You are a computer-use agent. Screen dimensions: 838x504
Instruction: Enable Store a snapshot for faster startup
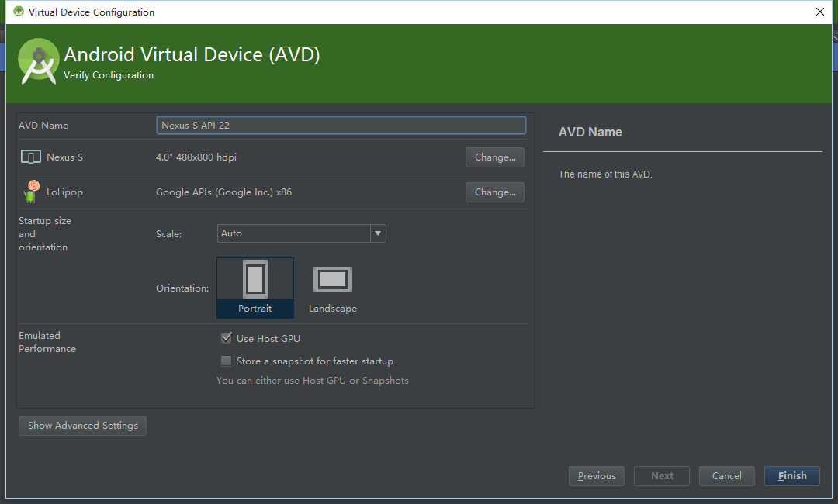pyautogui.click(x=227, y=361)
